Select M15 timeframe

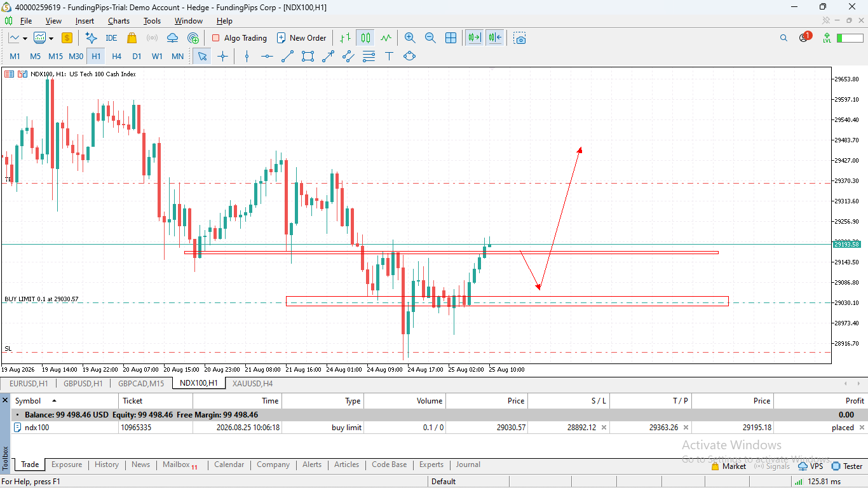pyautogui.click(x=55, y=57)
